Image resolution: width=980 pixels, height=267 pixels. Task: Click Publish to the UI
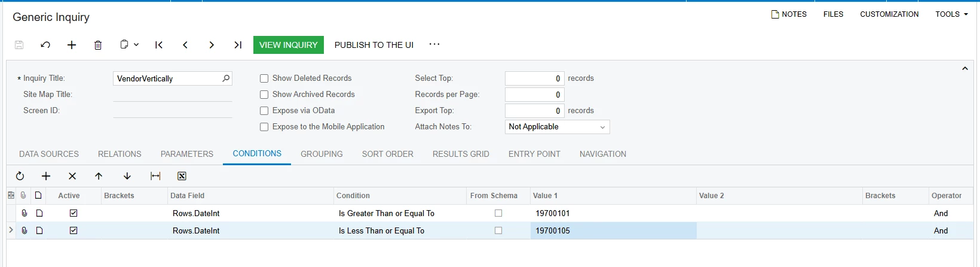point(374,45)
